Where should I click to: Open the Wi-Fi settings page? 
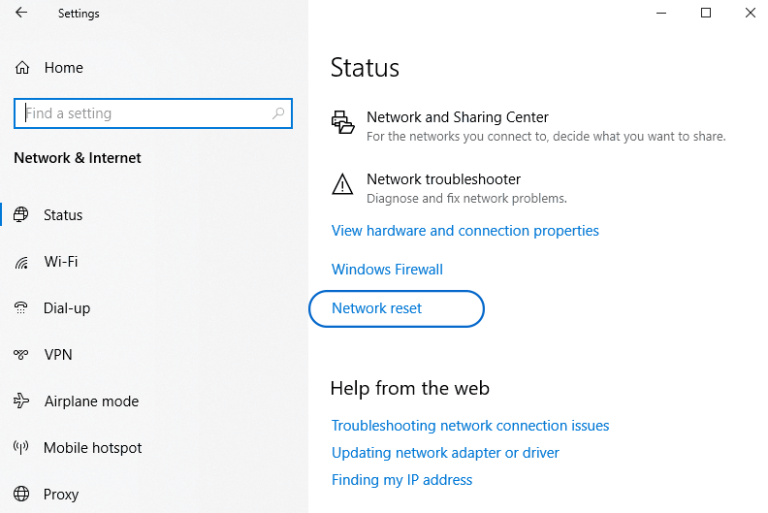[60, 262]
